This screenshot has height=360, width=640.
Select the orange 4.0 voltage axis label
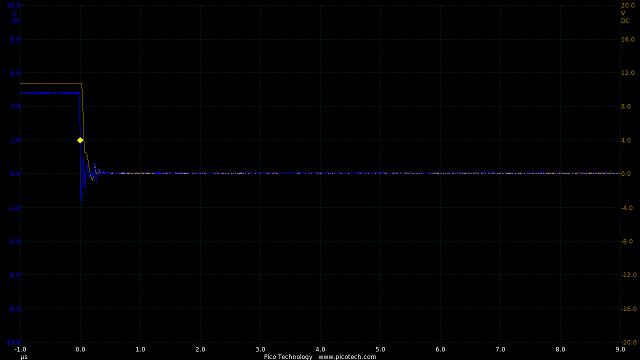pos(625,140)
